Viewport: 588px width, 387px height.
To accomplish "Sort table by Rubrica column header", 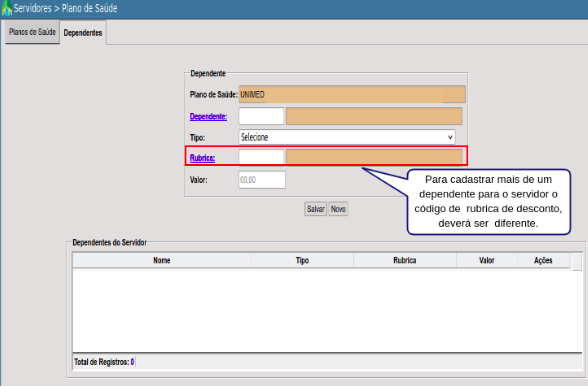I will 405,260.
